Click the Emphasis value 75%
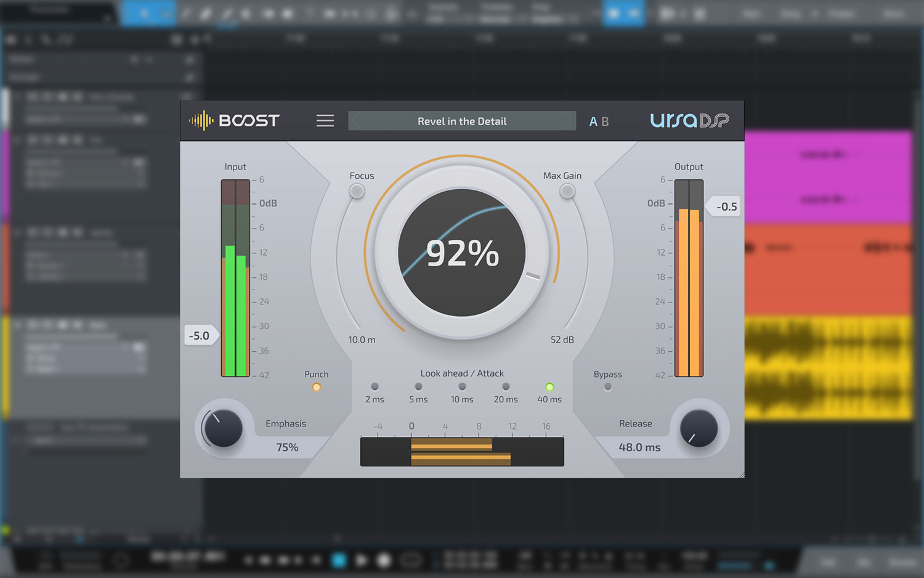Viewport: 924px width, 578px height. 287,447
